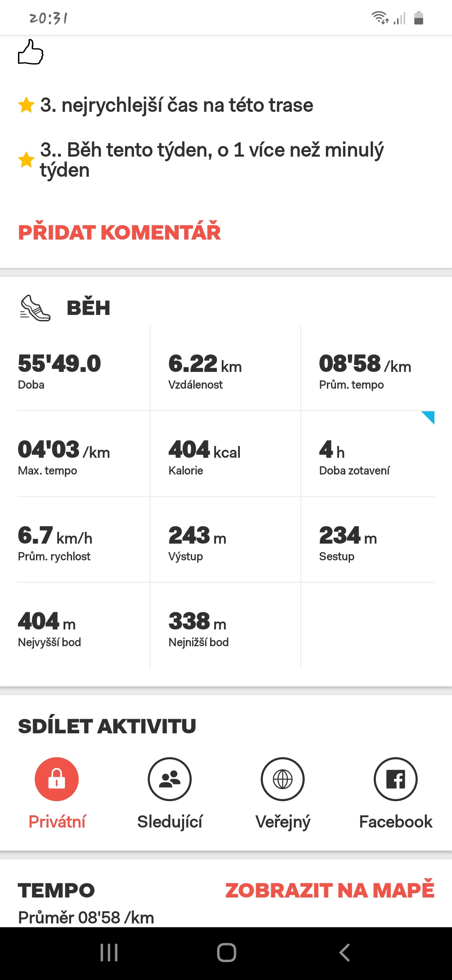Tap Android recent apps button

click(109, 953)
